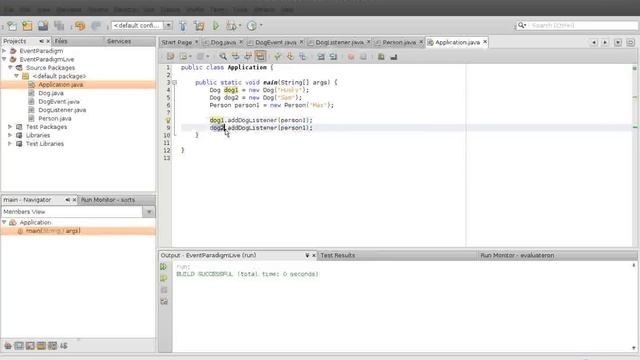Click the Debug Project icon
Screen dimensions: 640x360
coord(231,26)
